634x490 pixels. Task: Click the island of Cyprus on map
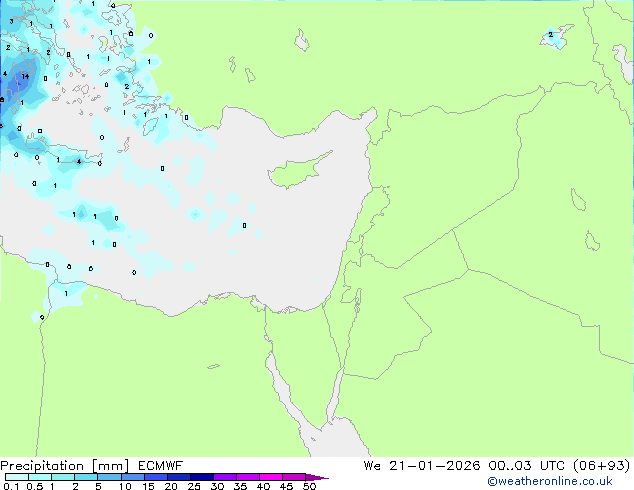(298, 170)
